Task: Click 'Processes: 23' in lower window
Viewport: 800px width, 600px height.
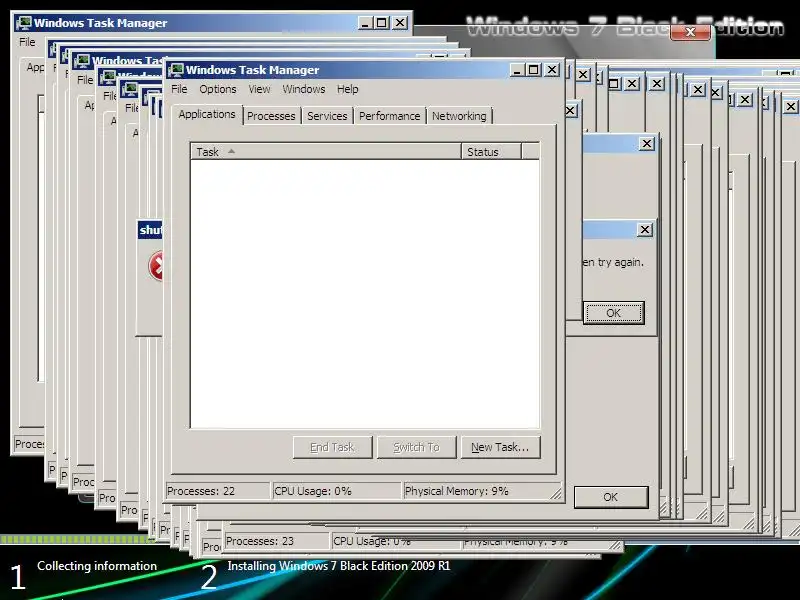Action: point(260,541)
